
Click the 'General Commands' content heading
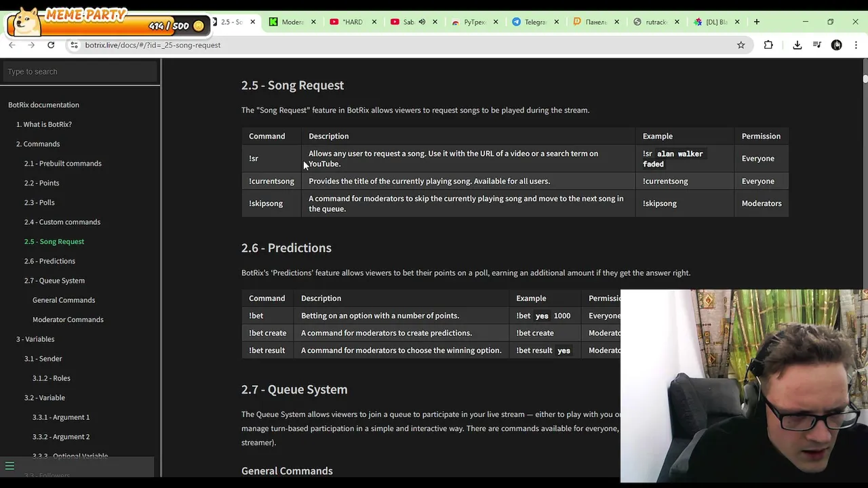(287, 471)
